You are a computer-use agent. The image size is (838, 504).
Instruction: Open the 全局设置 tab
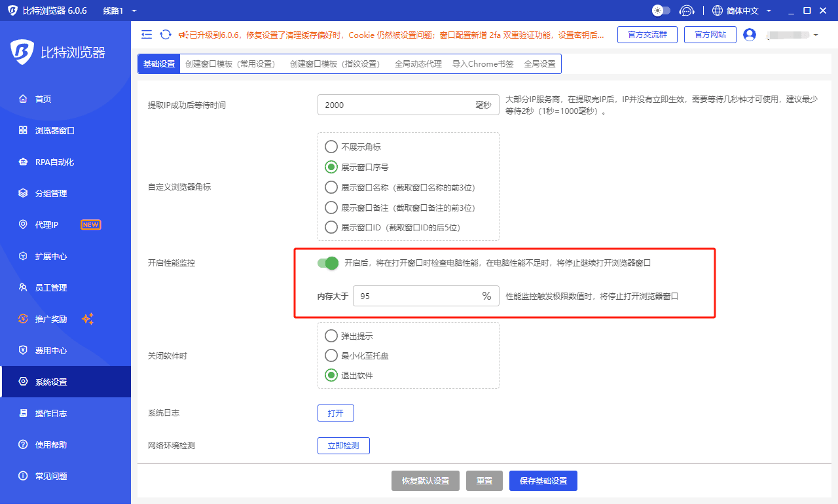click(539, 64)
